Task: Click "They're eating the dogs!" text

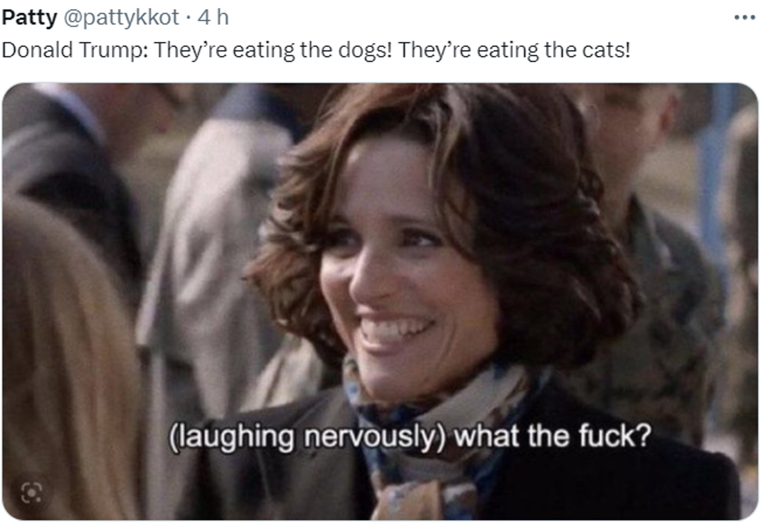Action: tap(273, 50)
